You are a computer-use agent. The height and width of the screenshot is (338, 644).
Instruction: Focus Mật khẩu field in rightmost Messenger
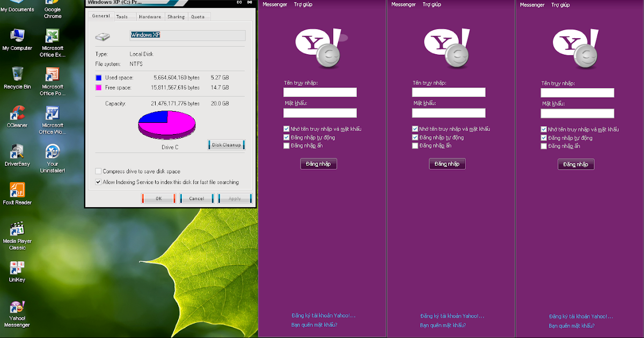pyautogui.click(x=577, y=113)
